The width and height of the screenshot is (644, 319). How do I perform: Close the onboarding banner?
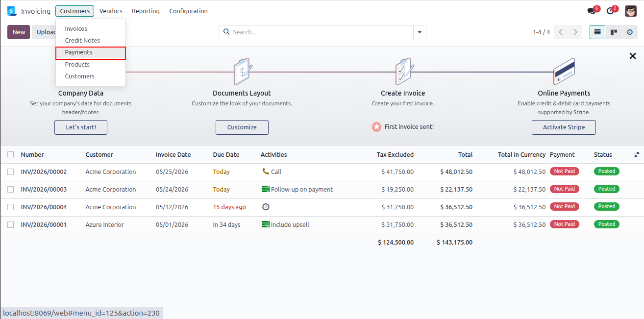click(x=633, y=56)
